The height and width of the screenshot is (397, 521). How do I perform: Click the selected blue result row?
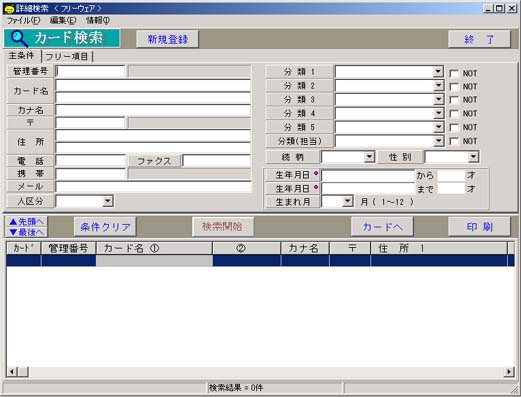pyautogui.click(x=260, y=260)
